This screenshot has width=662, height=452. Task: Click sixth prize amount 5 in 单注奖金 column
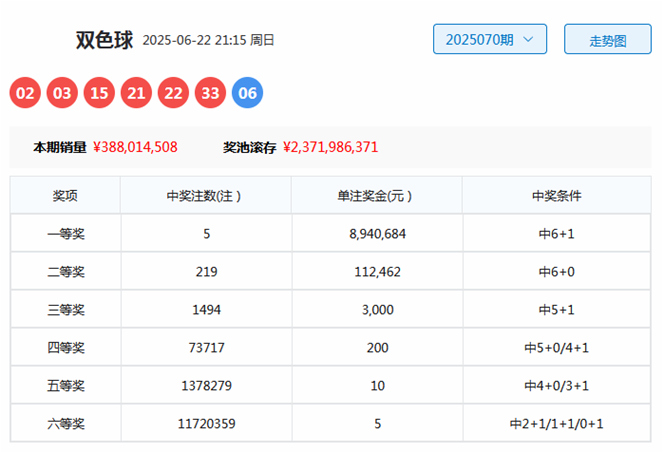pyautogui.click(x=377, y=424)
